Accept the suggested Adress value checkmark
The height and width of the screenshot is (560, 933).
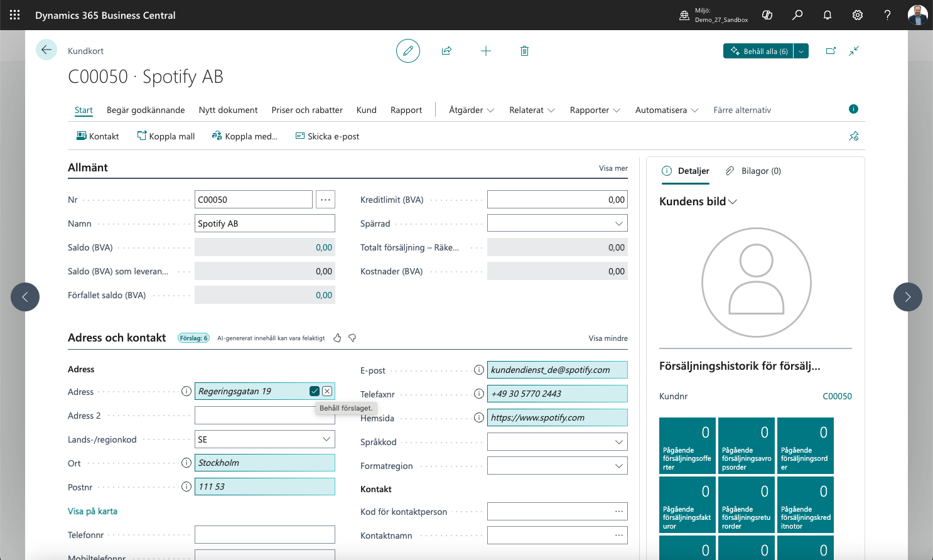coord(315,391)
